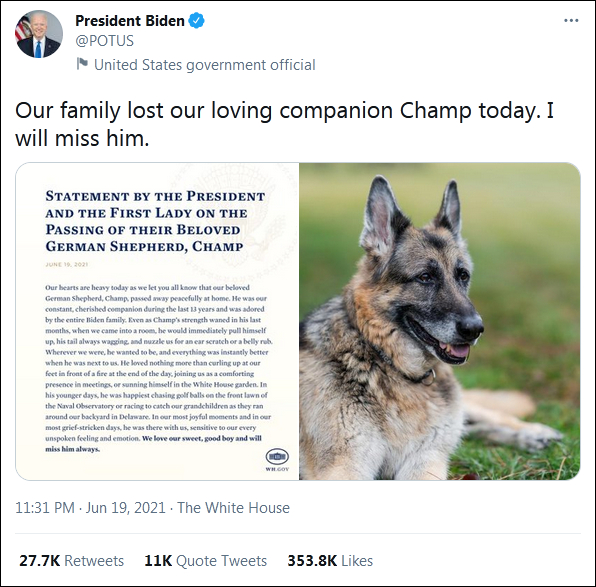This screenshot has height=587, width=596.
Task: View the 353.8K Likes list
Action: [330, 561]
